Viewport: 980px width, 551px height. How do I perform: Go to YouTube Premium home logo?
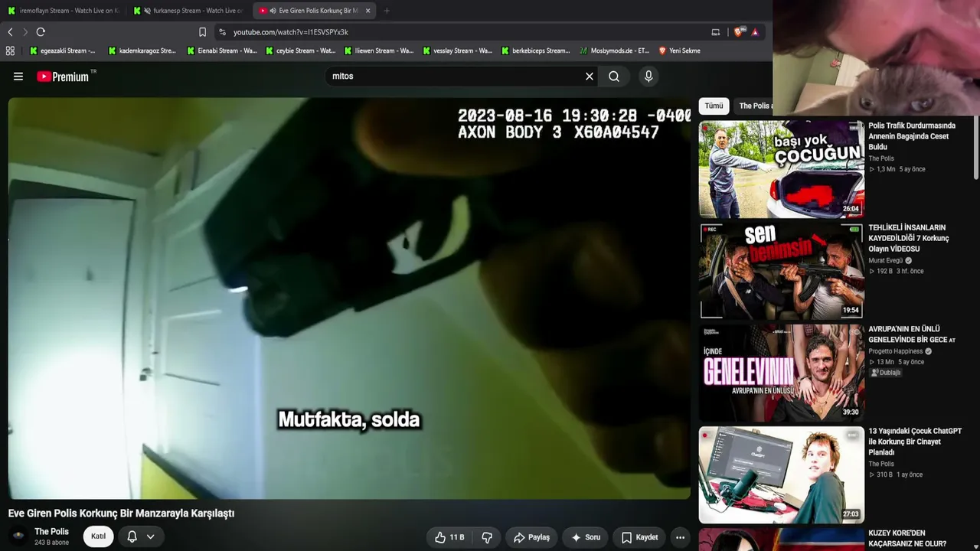[x=64, y=77]
